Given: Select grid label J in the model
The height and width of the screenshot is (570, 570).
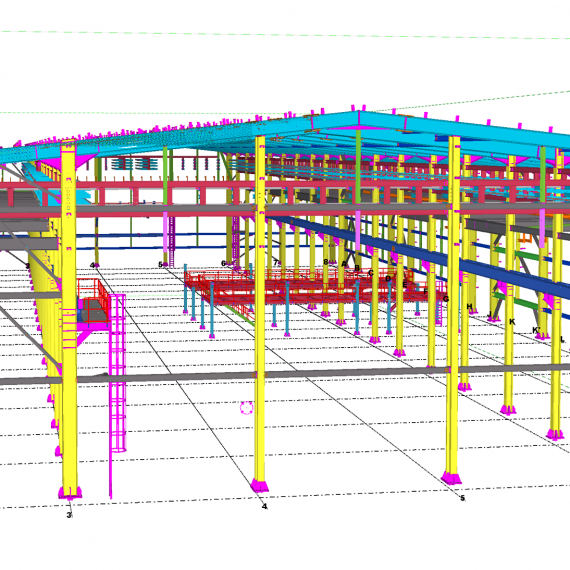Looking at the screenshot, I should pos(489,314).
